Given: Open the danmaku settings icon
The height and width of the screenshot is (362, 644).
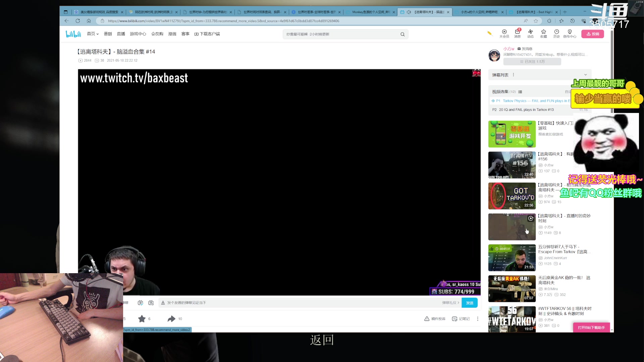Looking at the screenshot, I should [151, 303].
